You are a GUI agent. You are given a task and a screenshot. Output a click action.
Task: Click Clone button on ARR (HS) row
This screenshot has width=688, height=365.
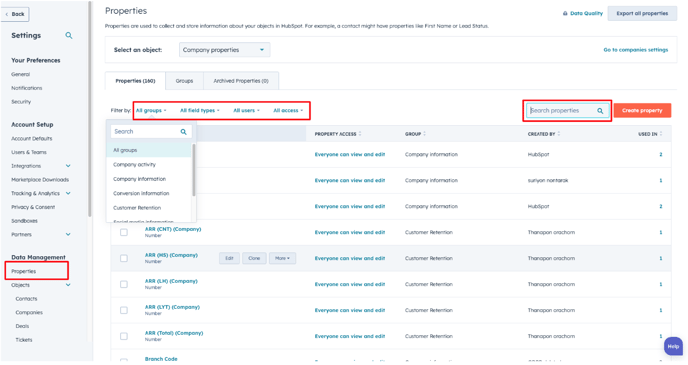pyautogui.click(x=254, y=258)
